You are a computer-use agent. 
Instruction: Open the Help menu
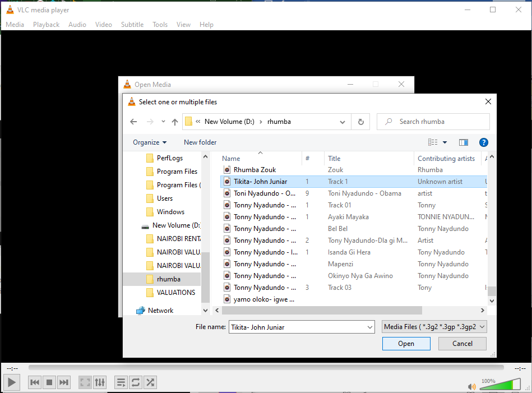(x=206, y=25)
